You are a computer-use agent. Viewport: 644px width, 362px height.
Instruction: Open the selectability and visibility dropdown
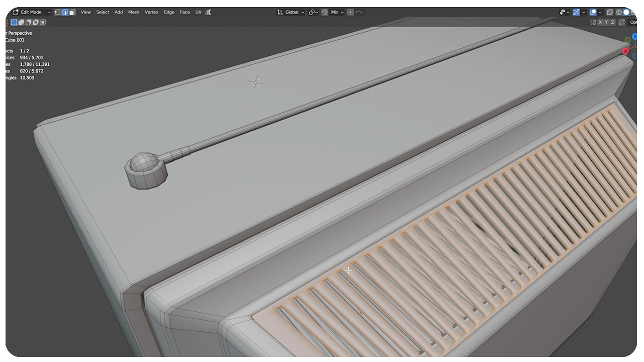[565, 12]
